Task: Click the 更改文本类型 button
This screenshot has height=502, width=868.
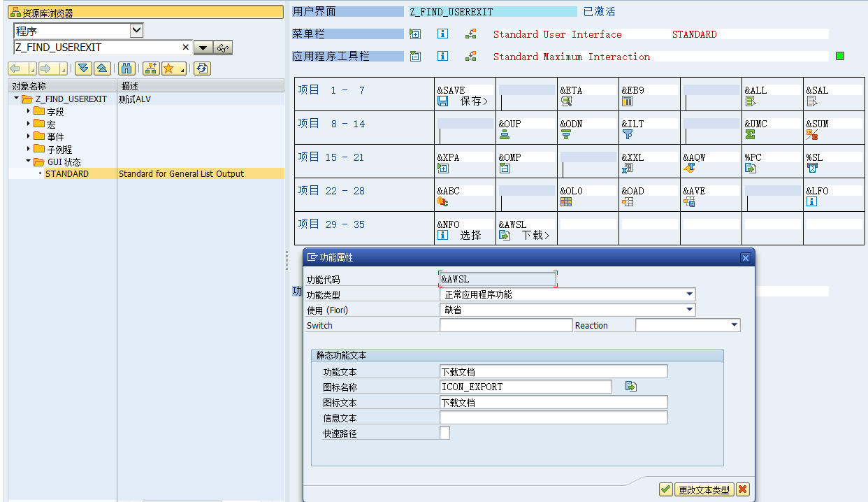Action: point(704,490)
